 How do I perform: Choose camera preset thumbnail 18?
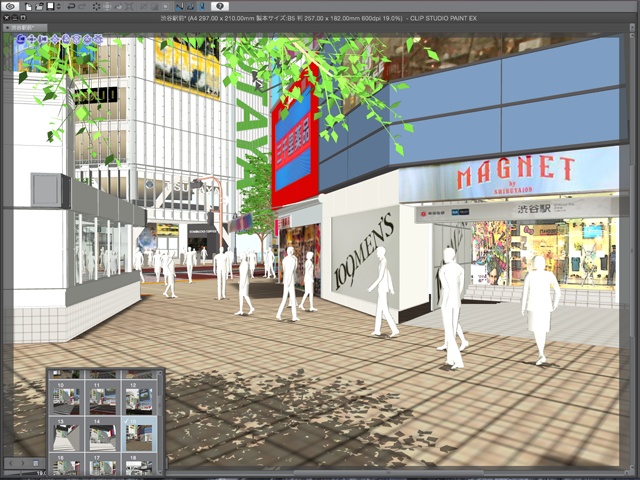[x=139, y=464]
